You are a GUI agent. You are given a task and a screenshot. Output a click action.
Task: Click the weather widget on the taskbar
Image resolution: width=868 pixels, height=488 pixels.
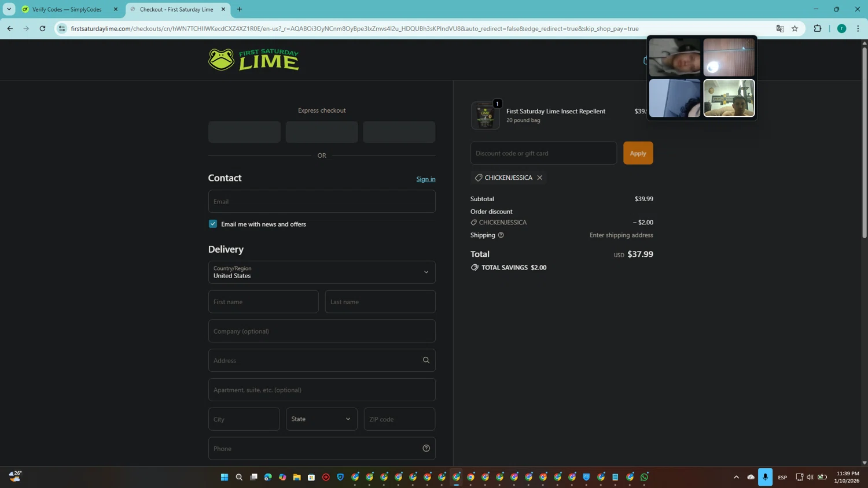[x=16, y=476]
